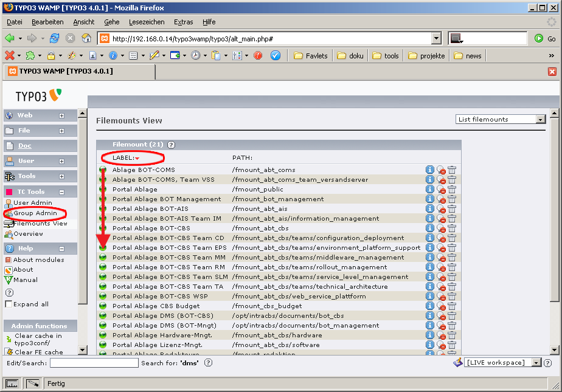
Task: Click the Stop loading toolbar icon
Action: coord(71,38)
